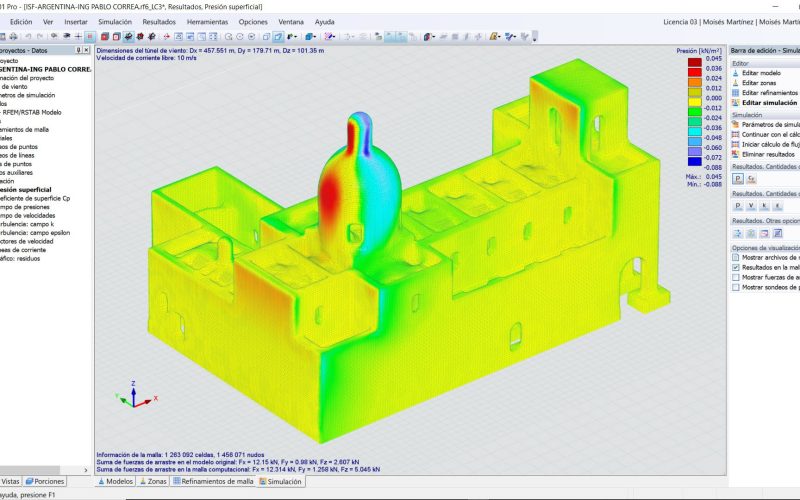The height and width of the screenshot is (500, 800).
Task: Click Editar simulación link
Action: click(x=769, y=103)
